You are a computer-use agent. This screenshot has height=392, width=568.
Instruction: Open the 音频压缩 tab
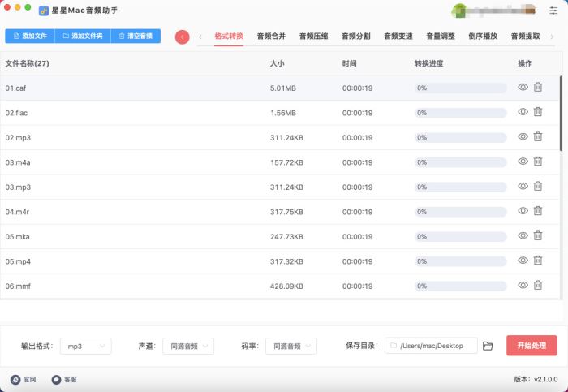pos(314,37)
